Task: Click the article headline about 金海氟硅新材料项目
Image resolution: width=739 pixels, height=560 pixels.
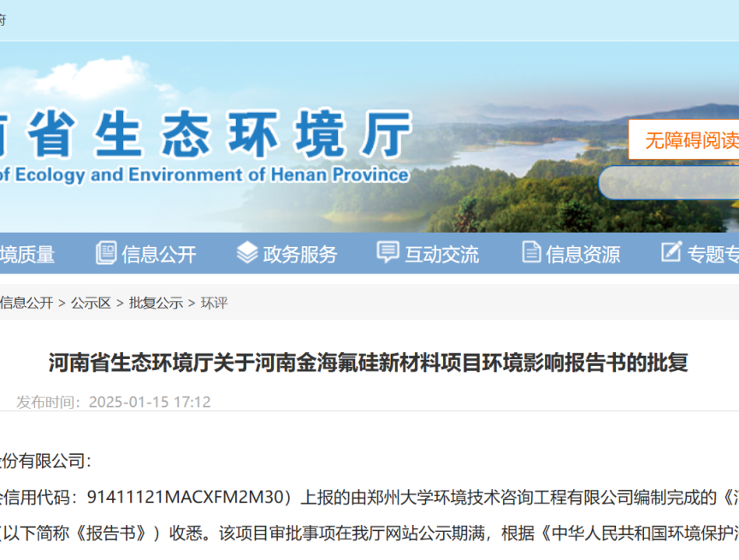Action: (x=369, y=363)
